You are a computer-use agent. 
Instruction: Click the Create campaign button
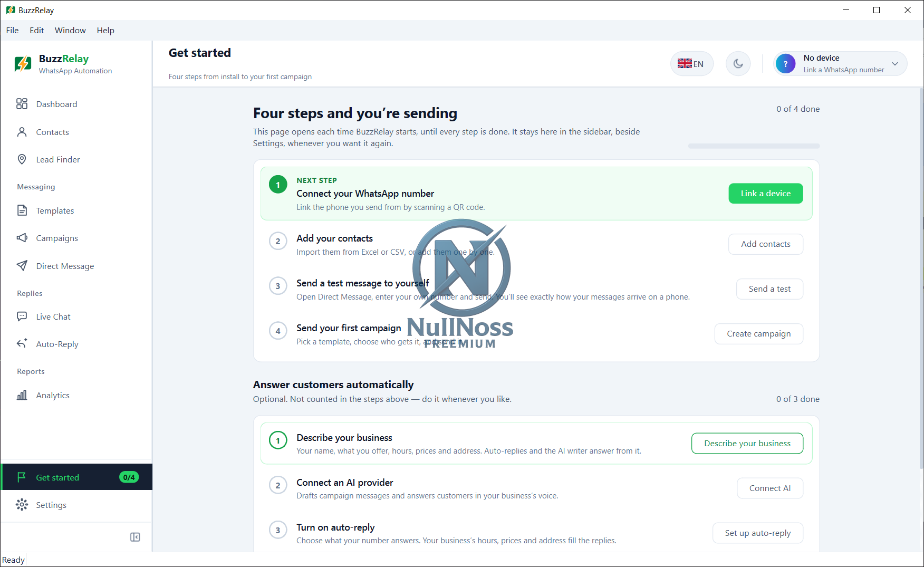758,334
